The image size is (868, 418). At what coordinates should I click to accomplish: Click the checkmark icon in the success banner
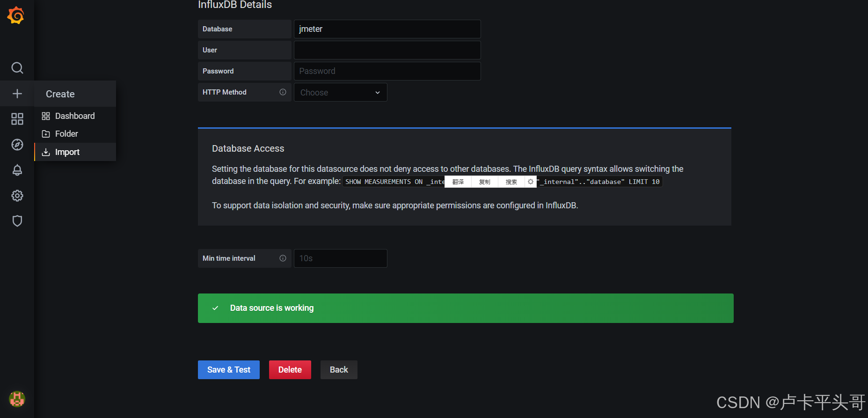(215, 308)
